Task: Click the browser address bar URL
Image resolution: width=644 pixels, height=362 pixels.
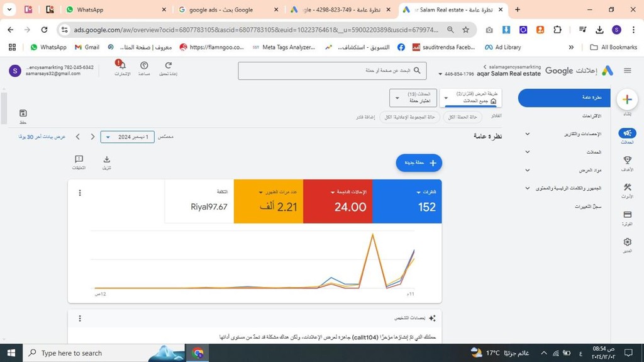Action: tap(257, 30)
